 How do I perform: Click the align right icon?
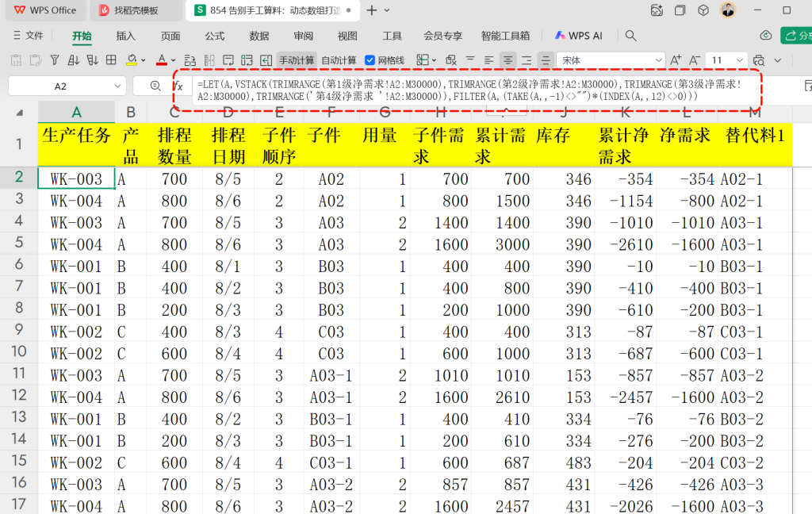(527, 60)
